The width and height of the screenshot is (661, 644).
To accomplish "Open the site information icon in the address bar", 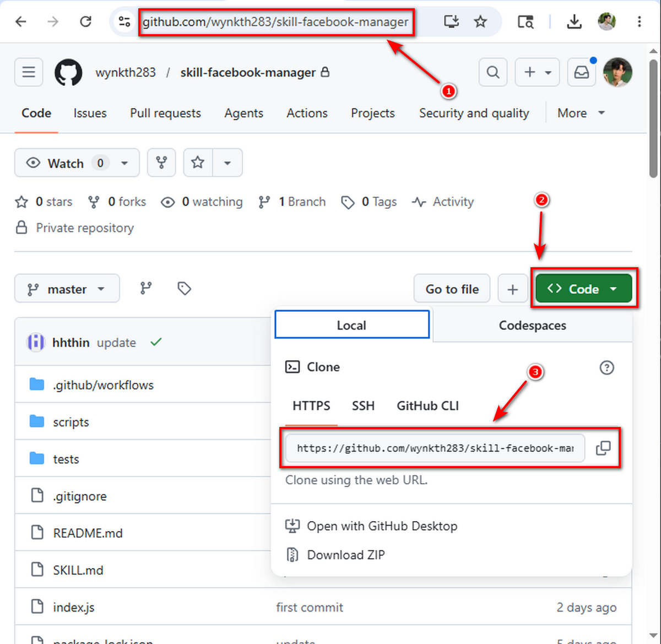I will tap(124, 21).
